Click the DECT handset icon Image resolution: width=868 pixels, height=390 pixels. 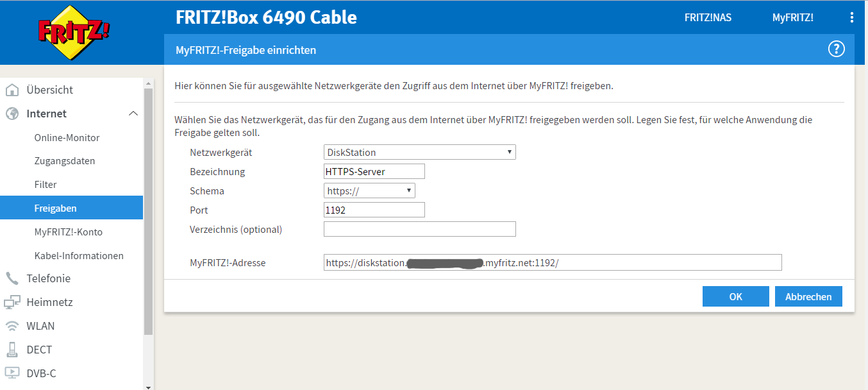coord(12,350)
